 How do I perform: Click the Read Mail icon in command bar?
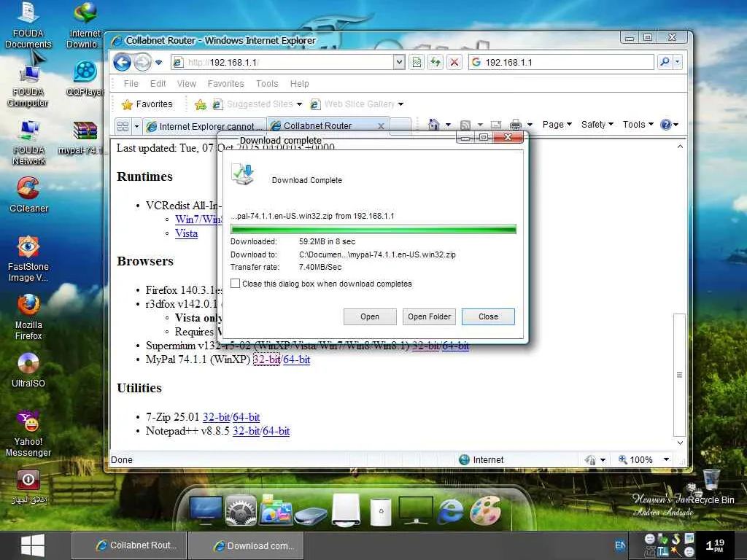pos(496,125)
